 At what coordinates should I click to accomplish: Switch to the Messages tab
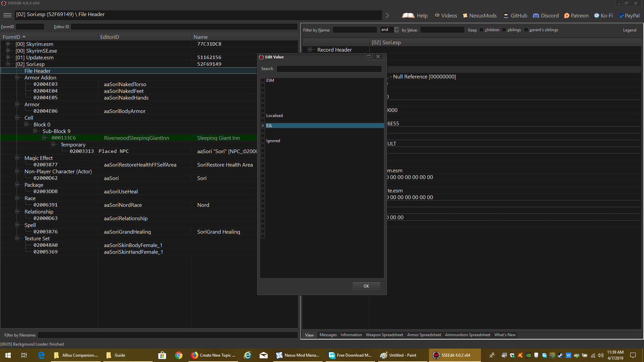[x=328, y=335]
